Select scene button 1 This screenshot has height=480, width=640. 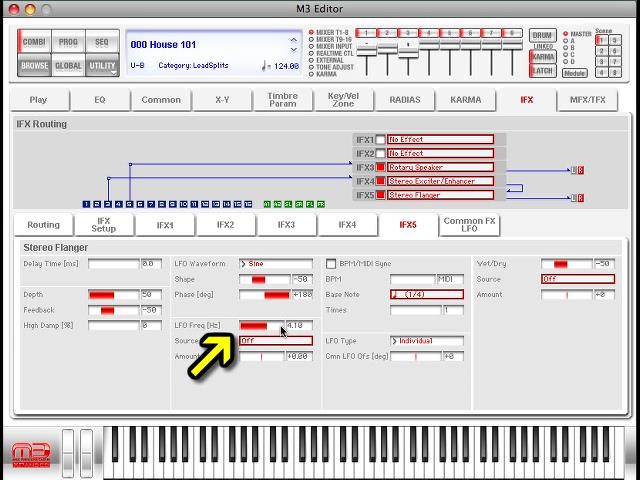601,40
